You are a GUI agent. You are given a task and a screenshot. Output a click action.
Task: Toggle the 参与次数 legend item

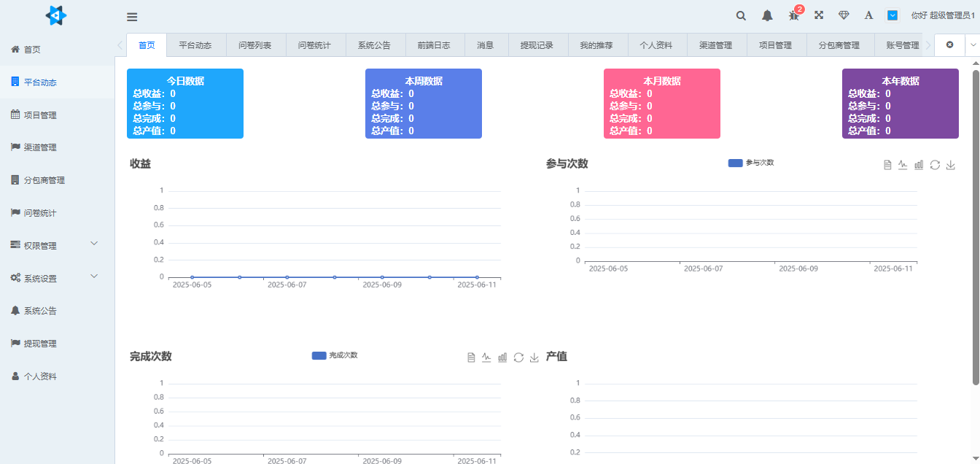click(750, 163)
